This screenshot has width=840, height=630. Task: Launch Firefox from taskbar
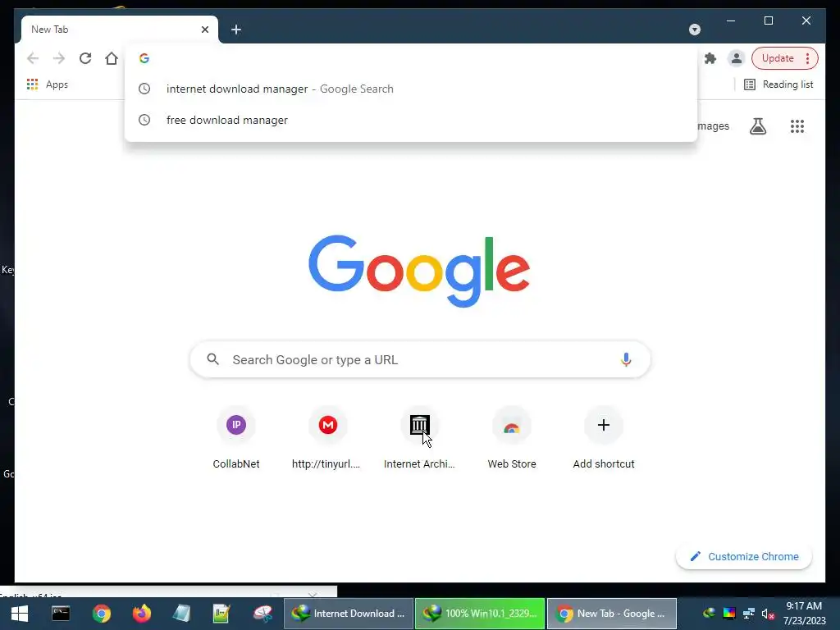coord(142,614)
